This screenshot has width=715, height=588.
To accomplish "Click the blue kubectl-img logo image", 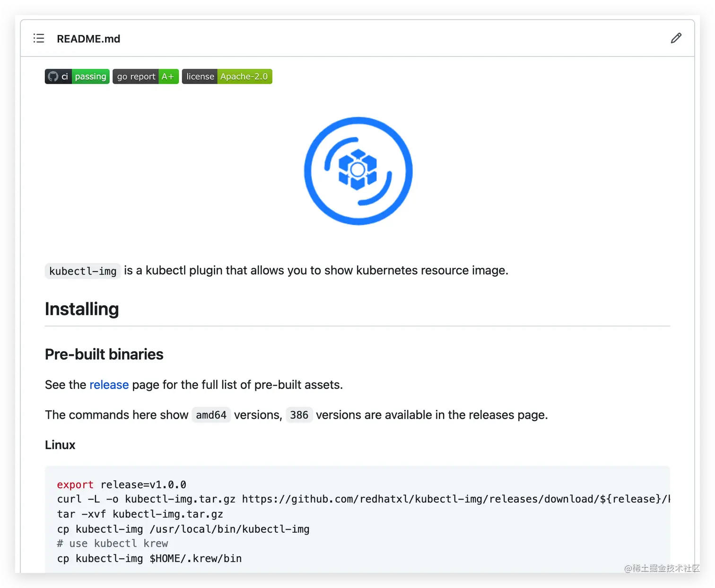I will click(358, 171).
